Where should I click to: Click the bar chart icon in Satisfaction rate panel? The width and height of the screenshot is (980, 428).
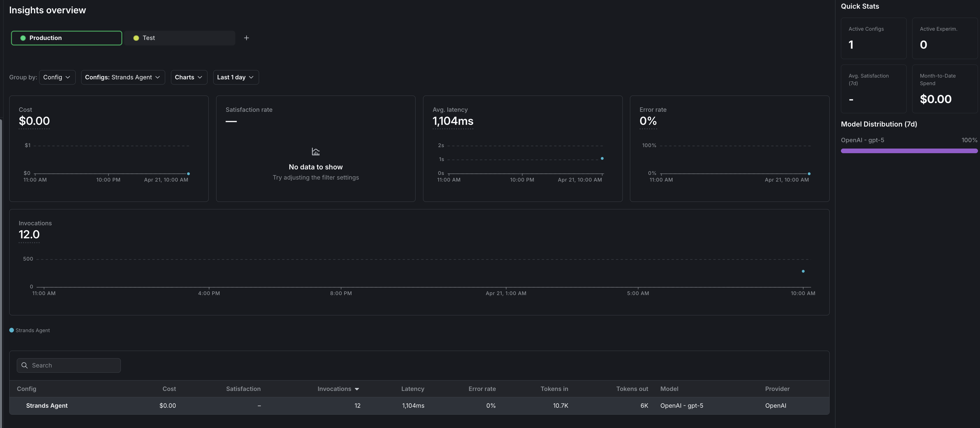pyautogui.click(x=315, y=151)
